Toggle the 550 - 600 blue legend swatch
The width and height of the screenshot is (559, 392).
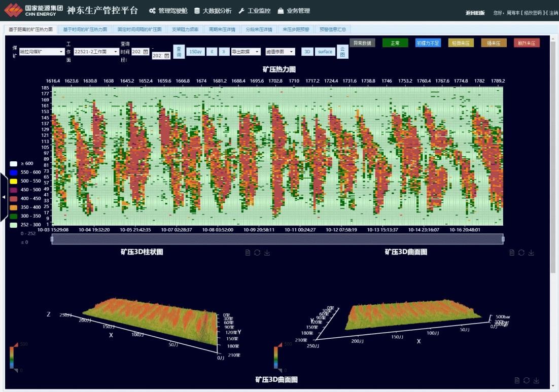14,172
